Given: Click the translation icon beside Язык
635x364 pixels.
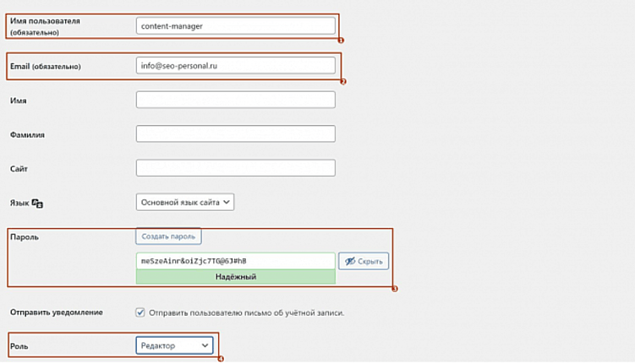Looking at the screenshot, I should tap(38, 204).
